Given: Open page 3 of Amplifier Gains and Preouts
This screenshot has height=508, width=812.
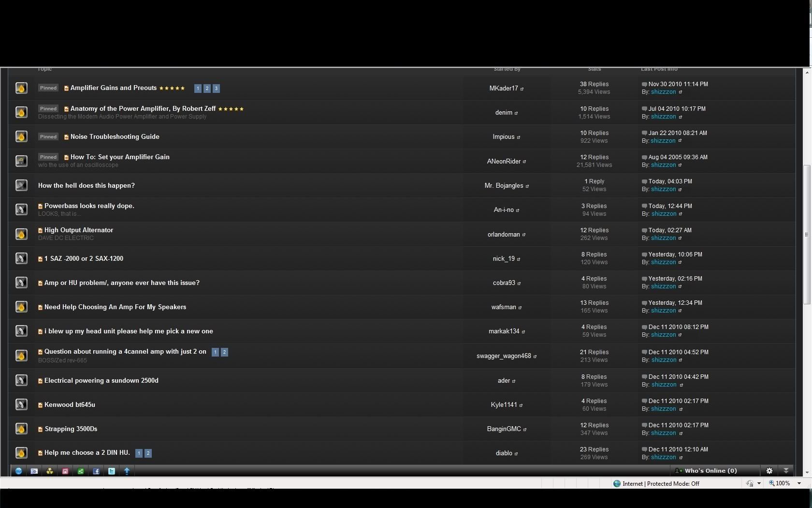Looking at the screenshot, I should [216, 89].
